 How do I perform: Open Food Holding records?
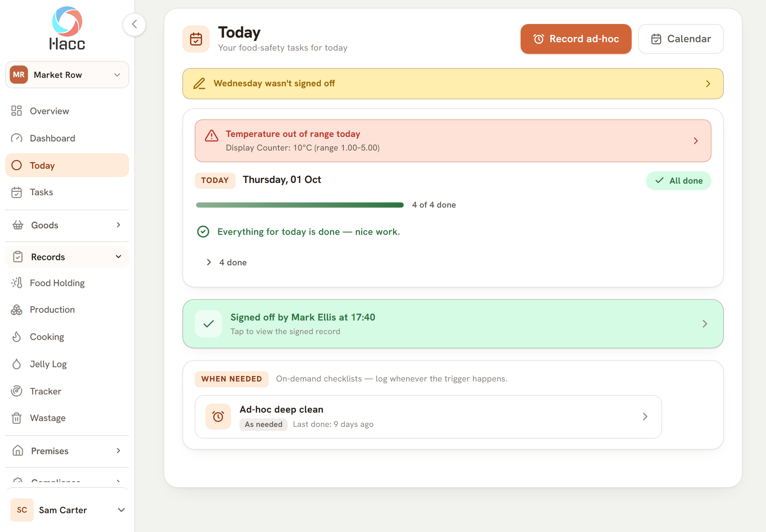(x=67, y=283)
